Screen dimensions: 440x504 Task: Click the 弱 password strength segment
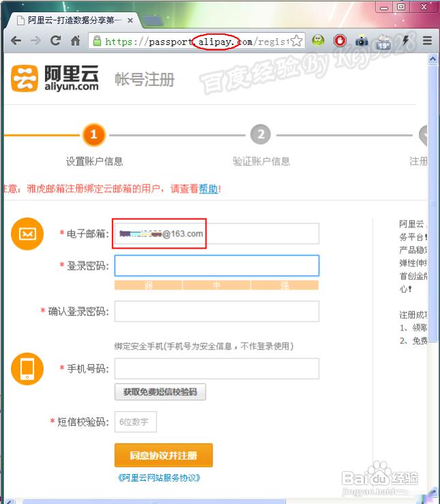148,285
